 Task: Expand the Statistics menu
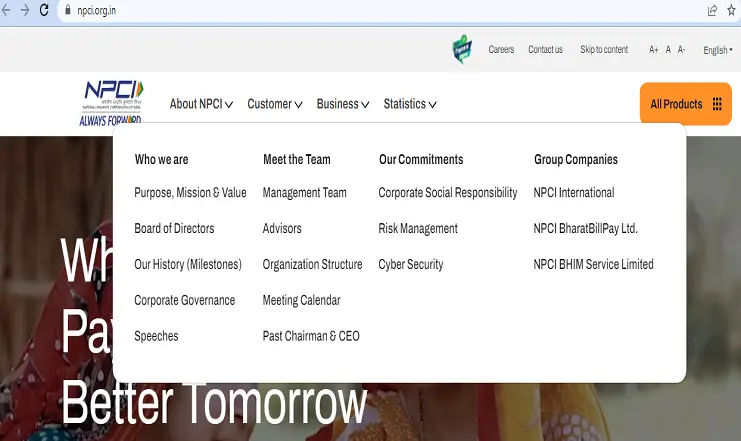pyautogui.click(x=410, y=104)
